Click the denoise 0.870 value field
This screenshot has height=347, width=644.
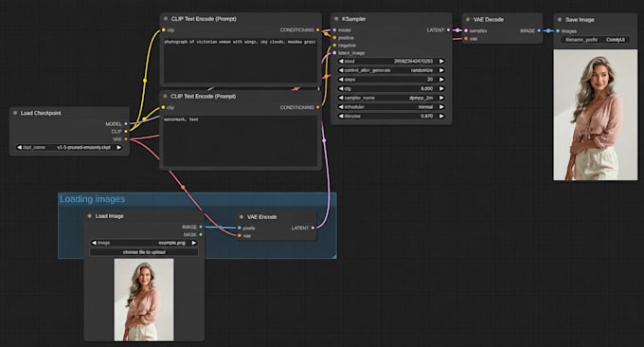pyautogui.click(x=391, y=116)
